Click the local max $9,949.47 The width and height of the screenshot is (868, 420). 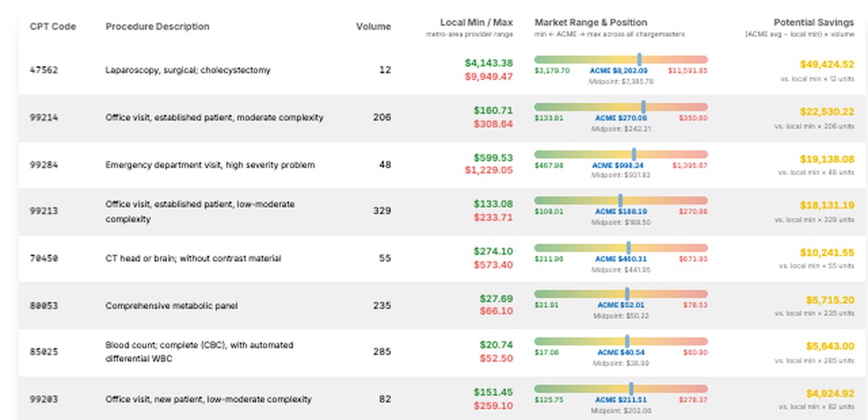[x=489, y=77]
